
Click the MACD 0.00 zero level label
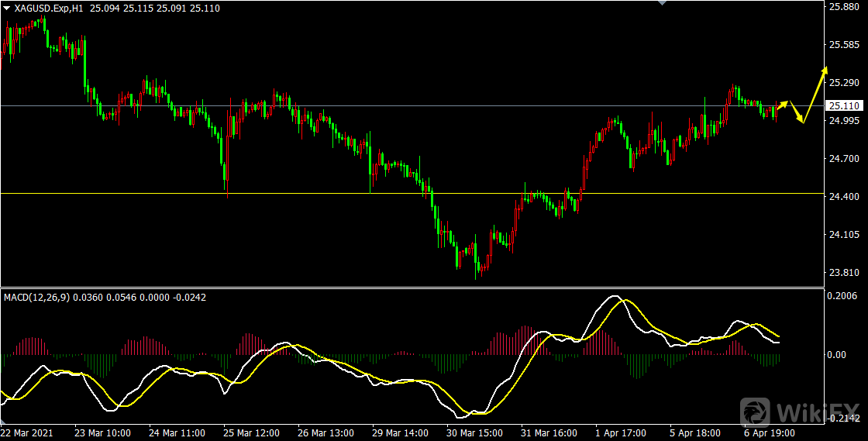point(837,355)
